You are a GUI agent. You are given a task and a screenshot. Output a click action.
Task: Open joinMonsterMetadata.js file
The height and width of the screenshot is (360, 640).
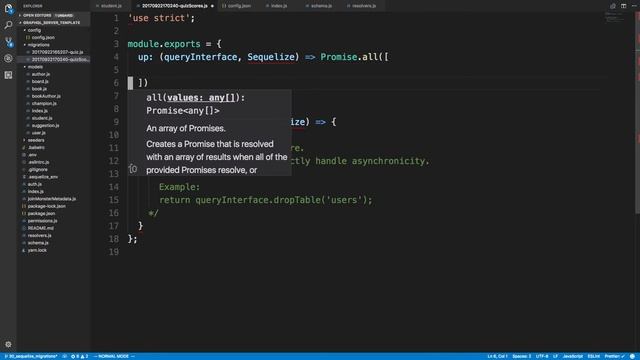point(51,199)
